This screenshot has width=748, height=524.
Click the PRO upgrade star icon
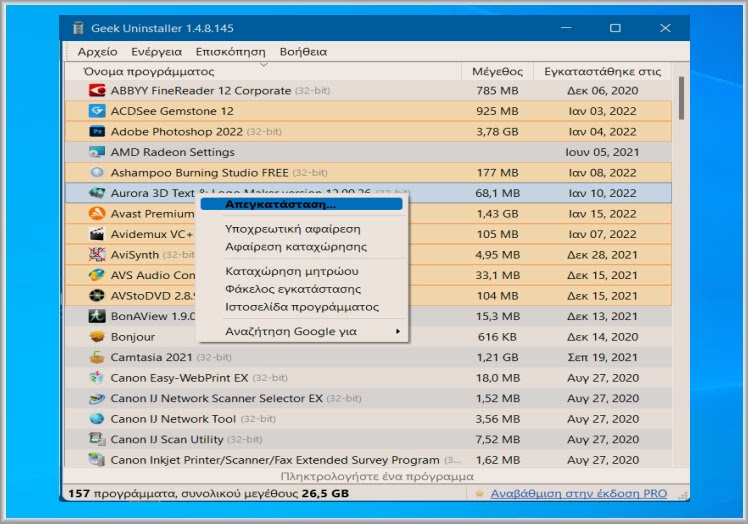[x=479, y=493]
